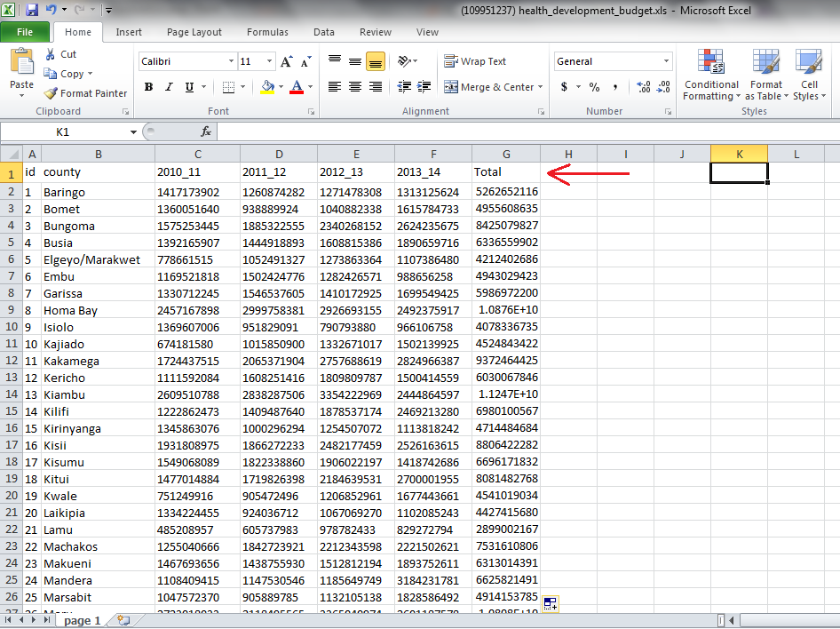Viewport: 840px width, 629px height.
Task: Select row 9 header
Action: tap(12, 310)
